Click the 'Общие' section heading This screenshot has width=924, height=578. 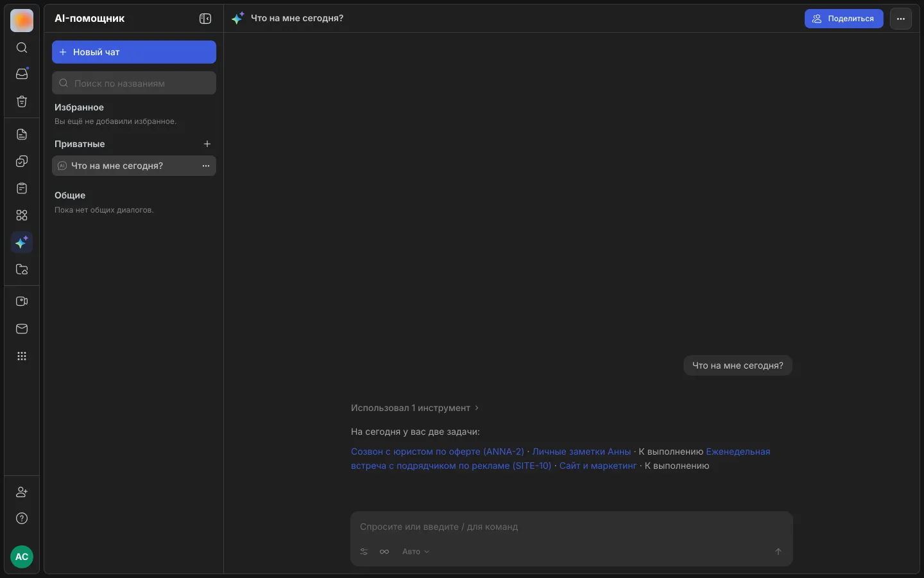70,195
